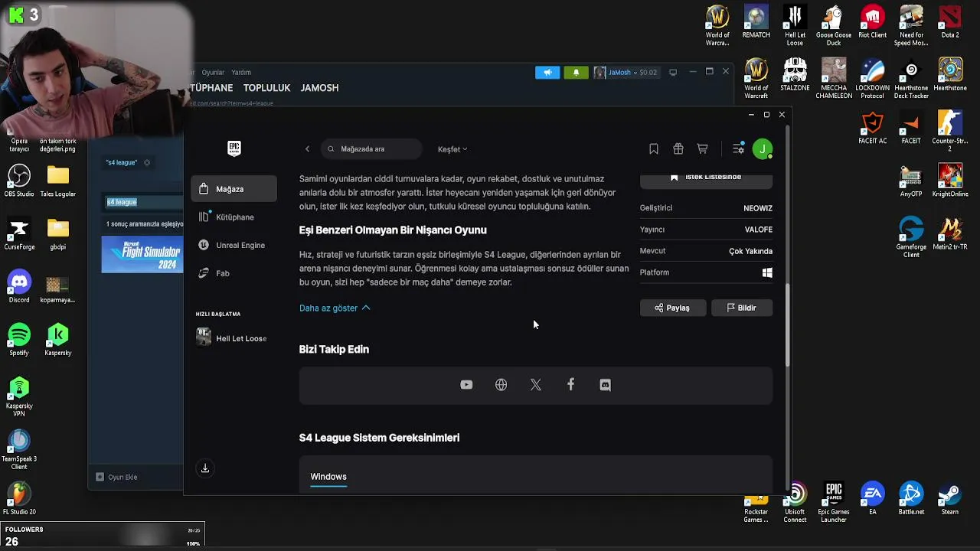
Task: Open NEOWIZ developer link
Action: (x=758, y=208)
